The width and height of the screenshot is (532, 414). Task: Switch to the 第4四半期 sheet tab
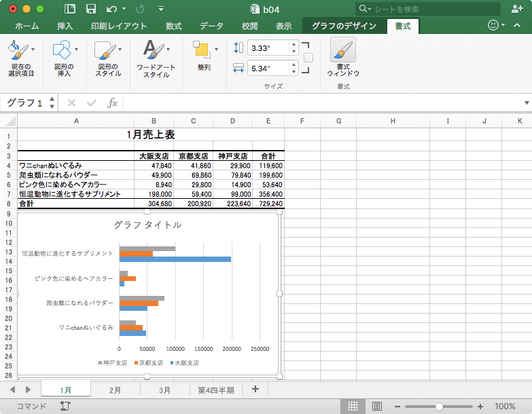coord(216,390)
